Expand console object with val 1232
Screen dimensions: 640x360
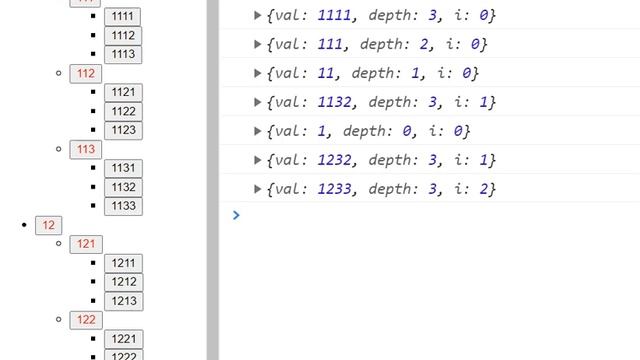click(x=258, y=160)
